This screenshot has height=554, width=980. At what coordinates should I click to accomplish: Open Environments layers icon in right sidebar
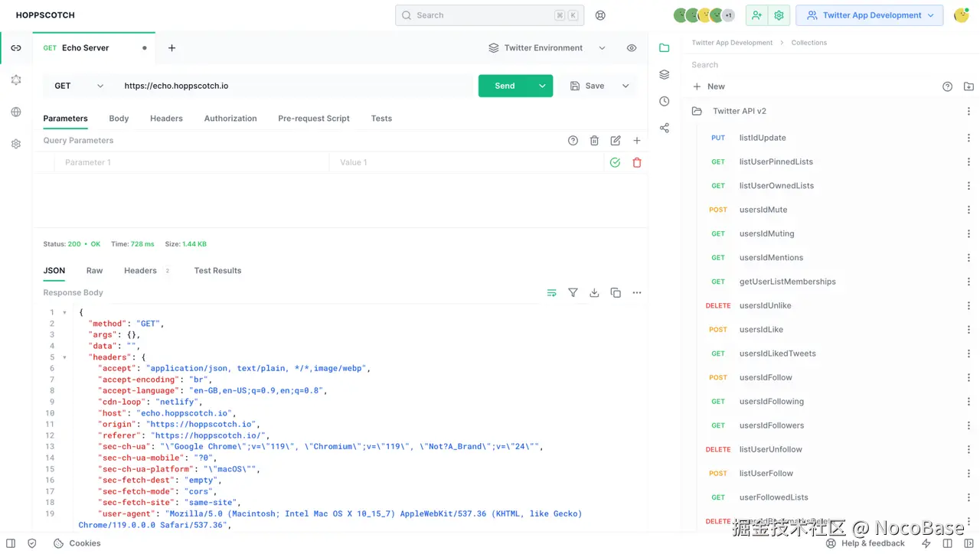(x=664, y=74)
